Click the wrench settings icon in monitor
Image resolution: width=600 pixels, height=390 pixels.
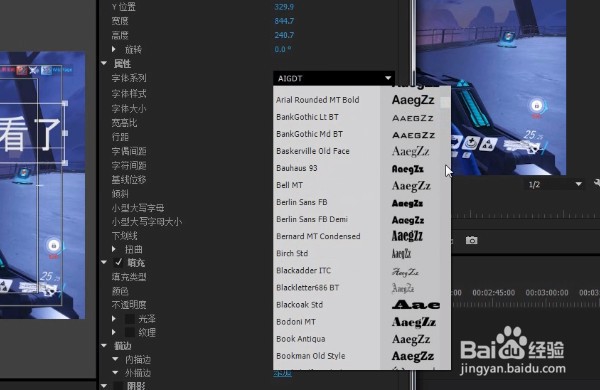tap(596, 184)
